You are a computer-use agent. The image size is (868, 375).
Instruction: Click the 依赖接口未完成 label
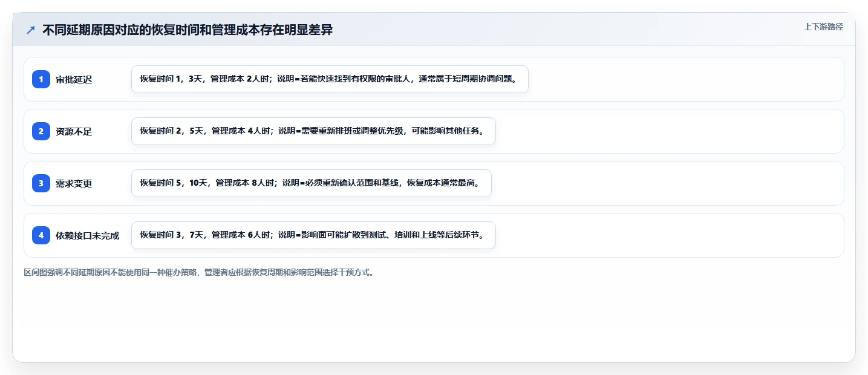coord(87,235)
